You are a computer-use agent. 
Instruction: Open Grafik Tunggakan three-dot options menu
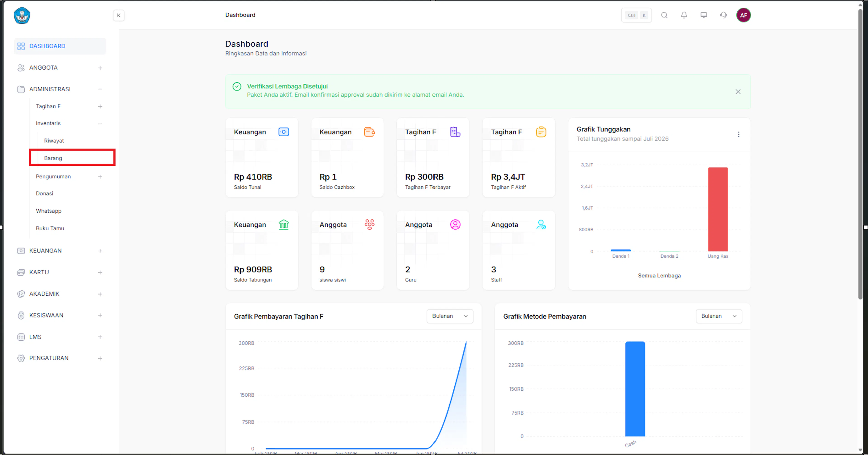738,134
